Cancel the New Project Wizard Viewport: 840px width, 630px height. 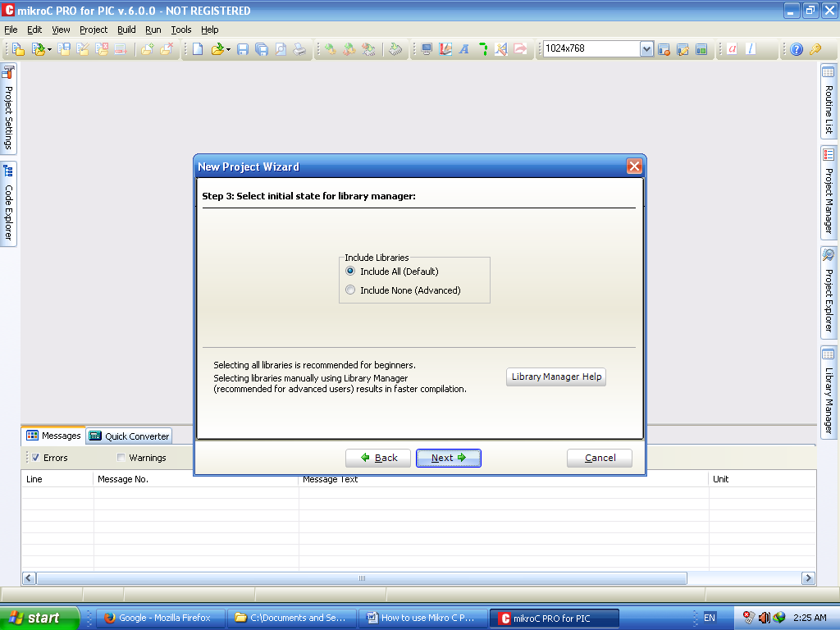pos(600,458)
